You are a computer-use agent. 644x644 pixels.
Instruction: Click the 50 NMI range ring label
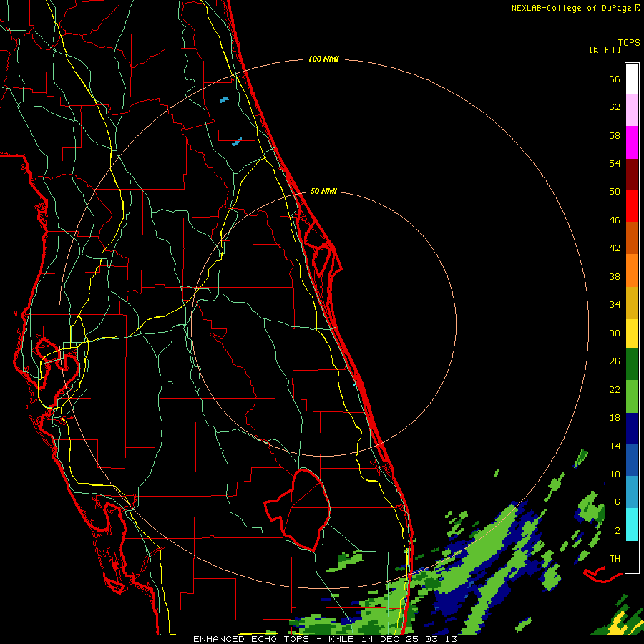[323, 191]
